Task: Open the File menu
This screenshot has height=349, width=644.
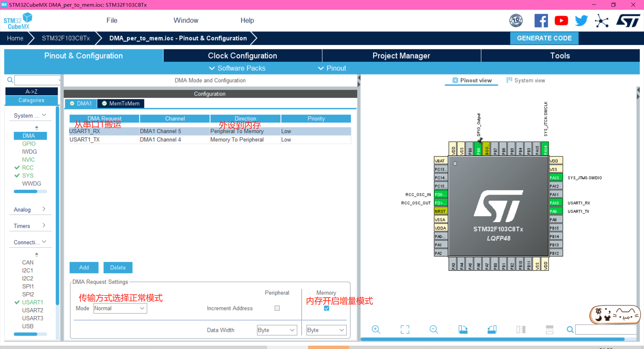Action: pos(112,20)
